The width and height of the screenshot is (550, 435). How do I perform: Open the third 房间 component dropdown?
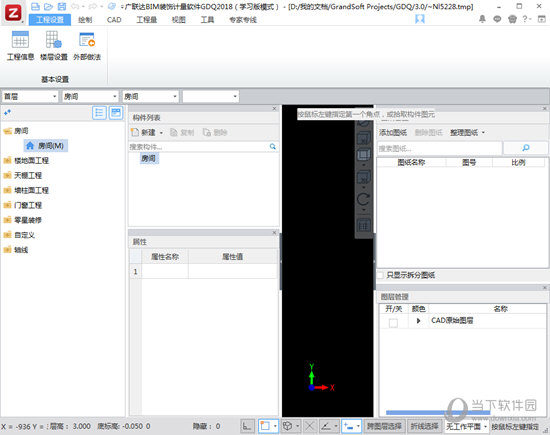click(x=151, y=96)
